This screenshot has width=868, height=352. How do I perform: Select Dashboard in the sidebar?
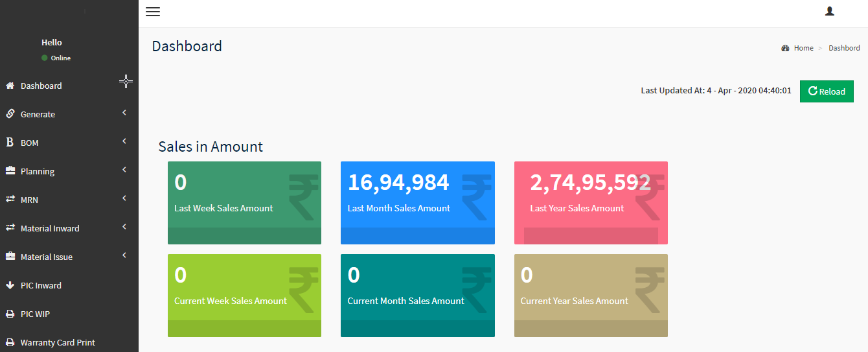[x=41, y=86]
